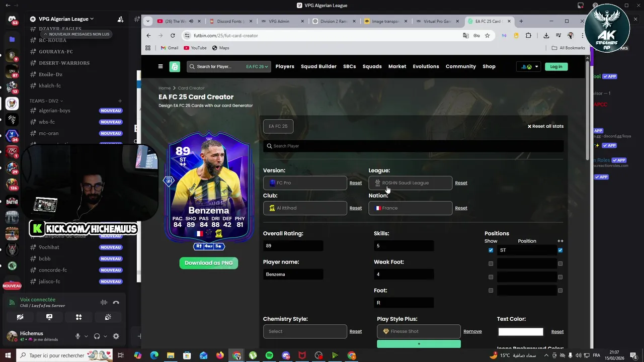Check Show for the second position row
The image size is (644, 362).
491,263
